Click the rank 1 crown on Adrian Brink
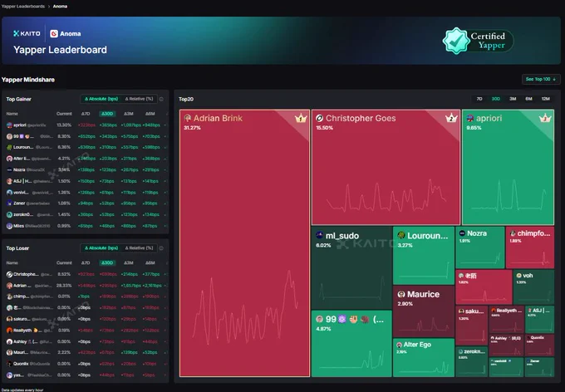Image resolution: width=565 pixels, height=392 pixels. click(301, 118)
